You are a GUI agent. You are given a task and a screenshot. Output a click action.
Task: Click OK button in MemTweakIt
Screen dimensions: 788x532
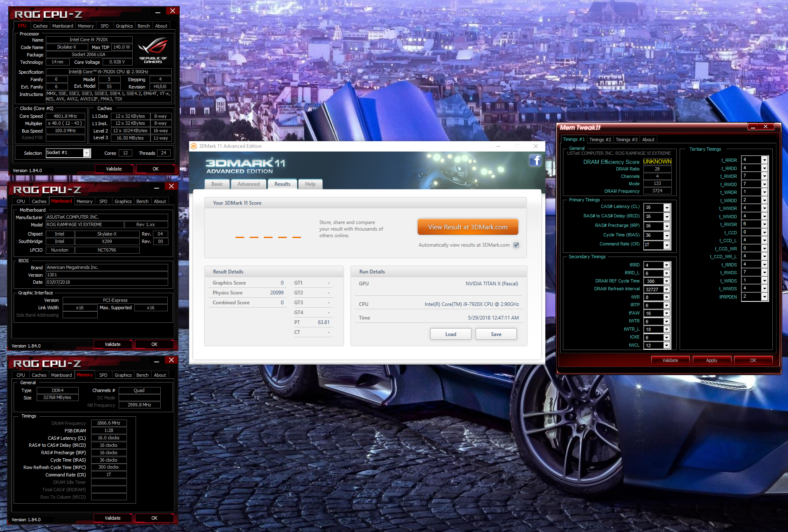(753, 360)
